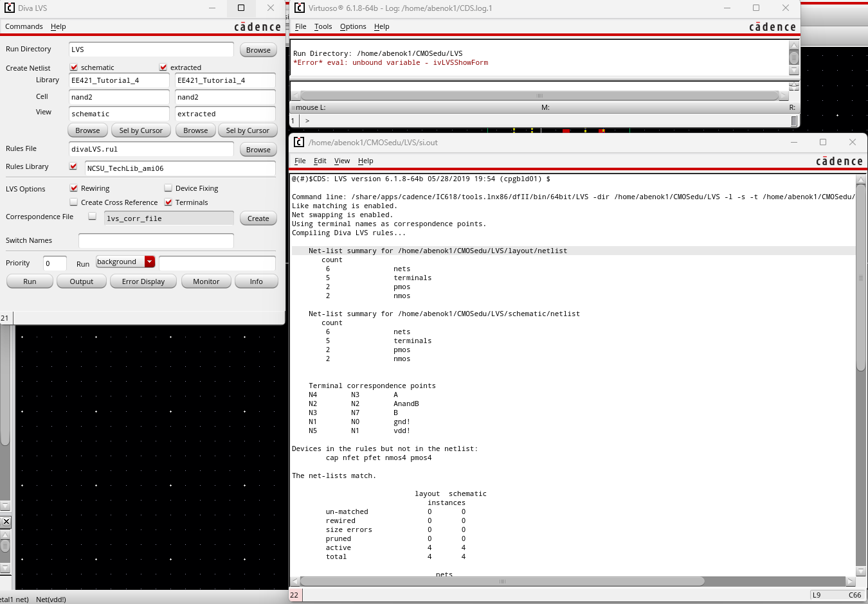Open the File menu in Virtuoso log window

coord(301,26)
